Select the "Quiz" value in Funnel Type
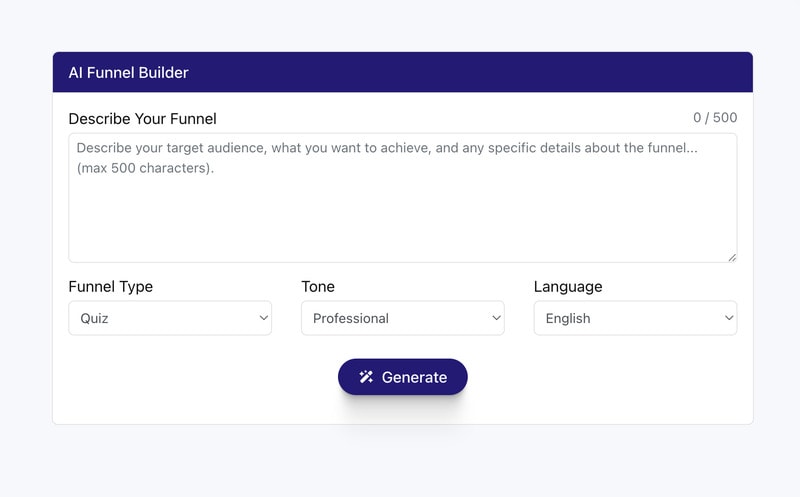The height and width of the screenshot is (497, 800). (x=95, y=318)
